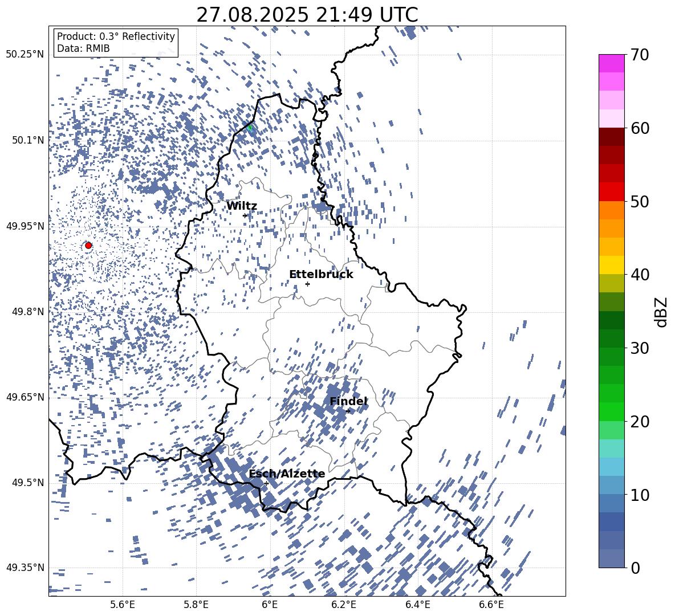Click the 49.8°N latitude label

click(x=29, y=312)
